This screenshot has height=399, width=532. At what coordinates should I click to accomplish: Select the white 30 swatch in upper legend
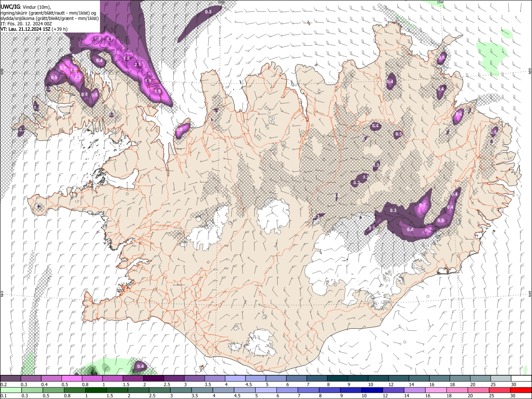point(522,378)
